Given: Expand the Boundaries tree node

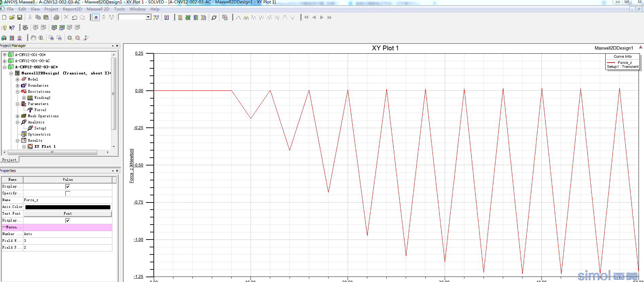Looking at the screenshot, I should tap(17, 86).
